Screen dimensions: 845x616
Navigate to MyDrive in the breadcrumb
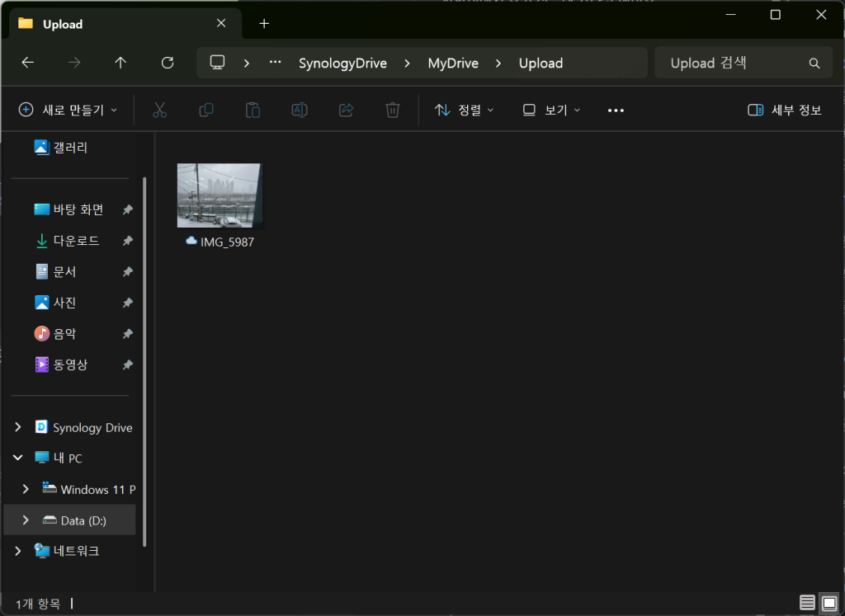click(453, 63)
